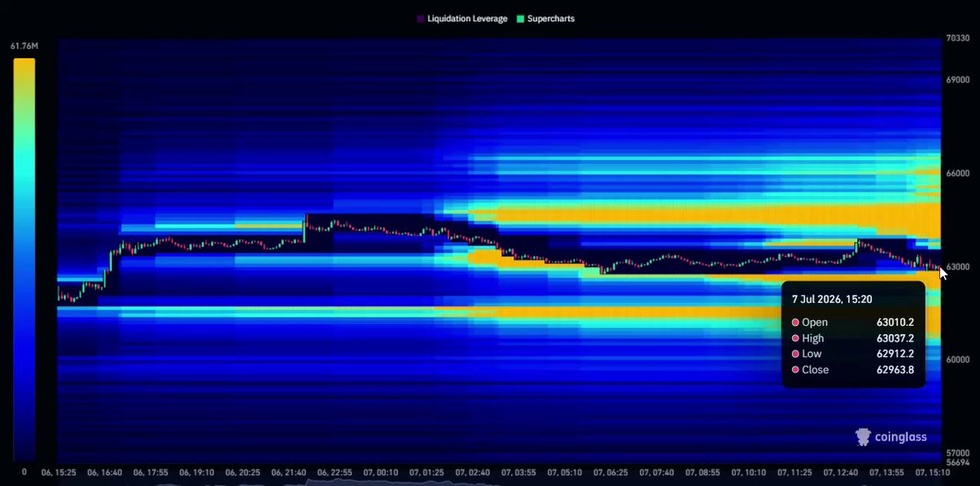Screen dimensions: 980x486
Task: Click the '06, 16:40' time axis label
Action: (x=105, y=472)
